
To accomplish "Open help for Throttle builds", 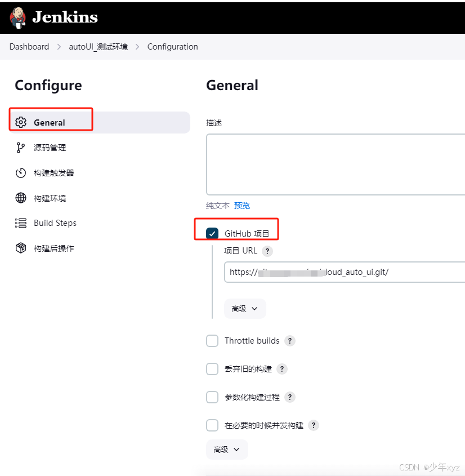I will pyautogui.click(x=290, y=341).
